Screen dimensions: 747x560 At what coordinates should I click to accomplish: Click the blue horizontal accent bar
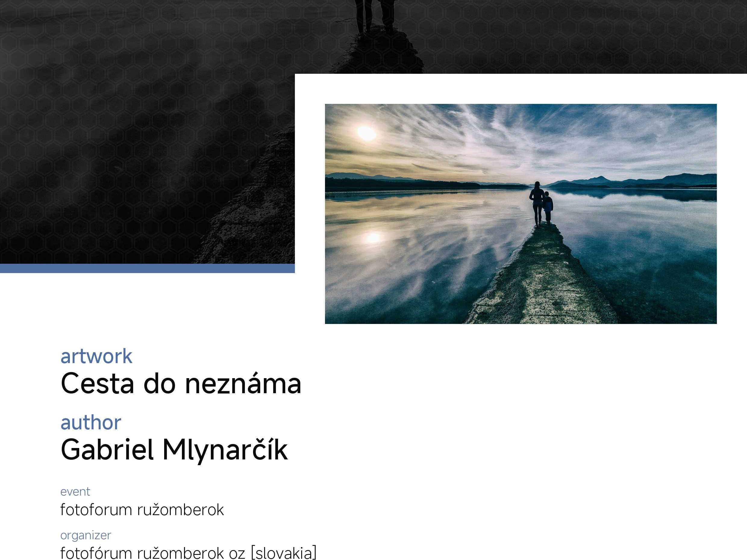click(x=147, y=268)
